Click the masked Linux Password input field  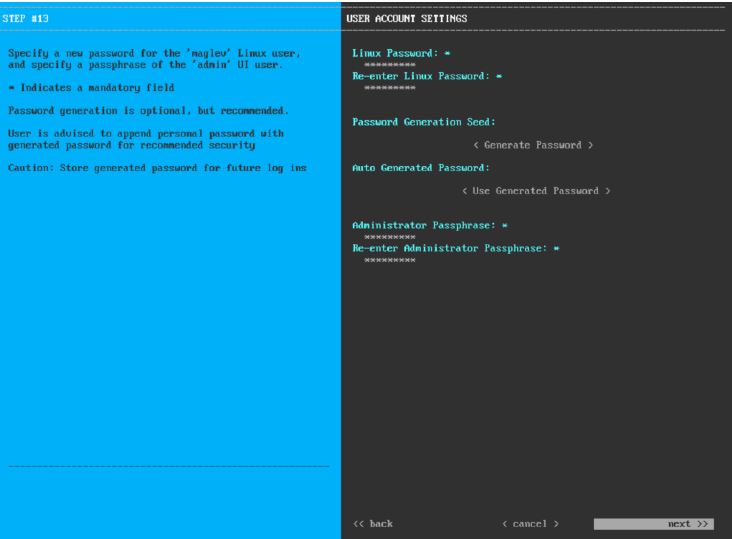[x=390, y=63]
